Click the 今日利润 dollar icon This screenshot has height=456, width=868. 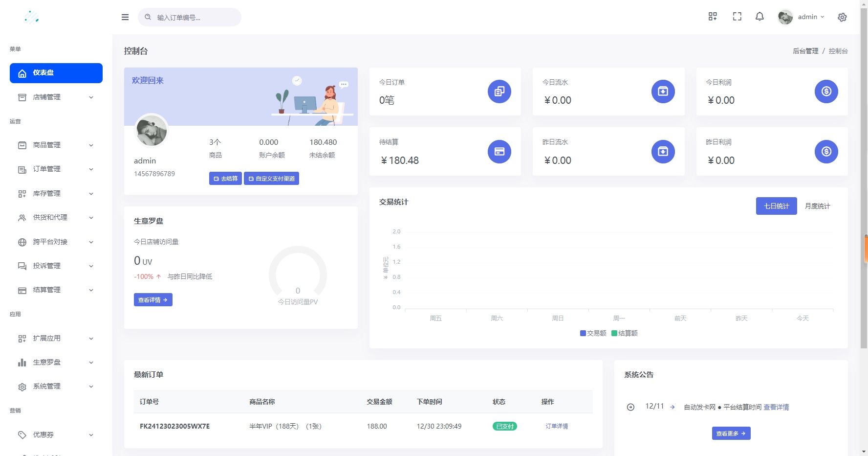826,91
